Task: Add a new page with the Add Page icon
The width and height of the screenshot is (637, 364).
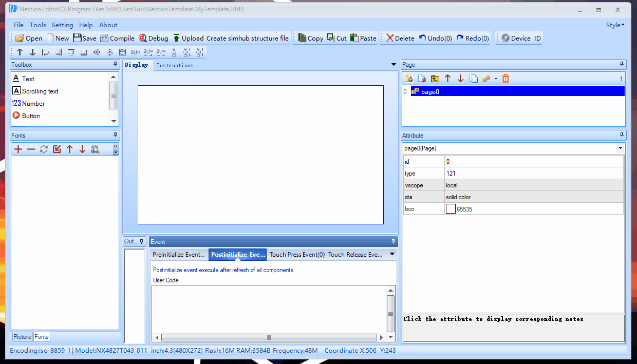Action: tap(408, 78)
